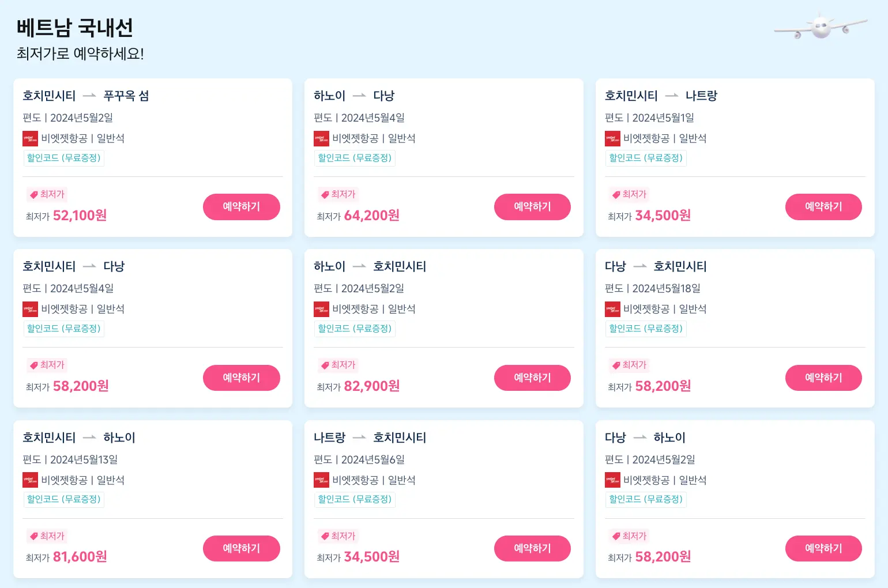
Task: Click the arrow between 호치민시티 and 다낭
Action: pos(89,266)
